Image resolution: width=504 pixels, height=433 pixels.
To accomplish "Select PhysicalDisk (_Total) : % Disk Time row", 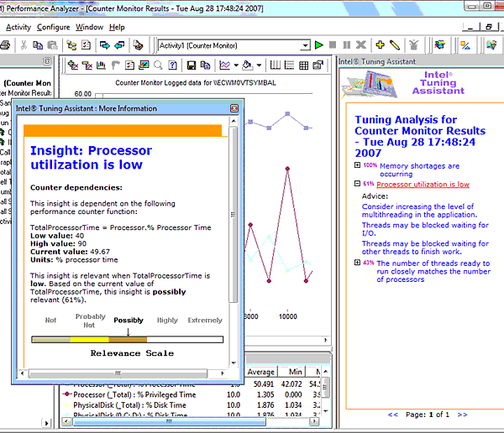I will 192,405.
